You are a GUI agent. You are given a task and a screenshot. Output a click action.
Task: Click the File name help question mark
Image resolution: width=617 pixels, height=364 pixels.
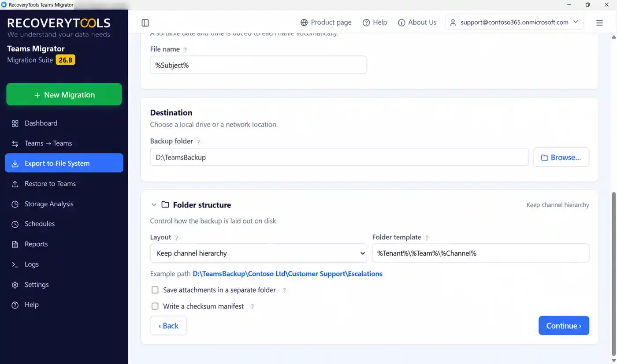pyautogui.click(x=185, y=50)
